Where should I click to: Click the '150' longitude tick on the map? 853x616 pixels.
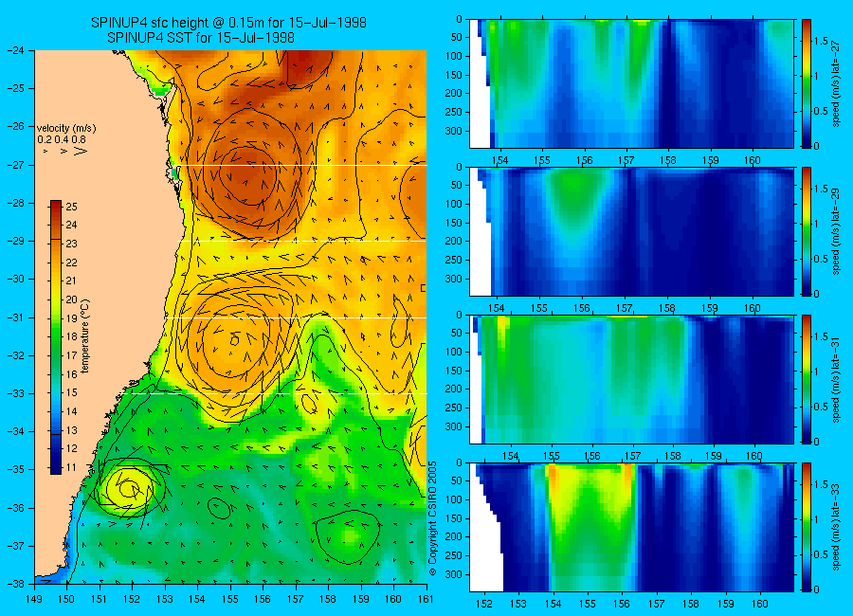click(x=67, y=599)
